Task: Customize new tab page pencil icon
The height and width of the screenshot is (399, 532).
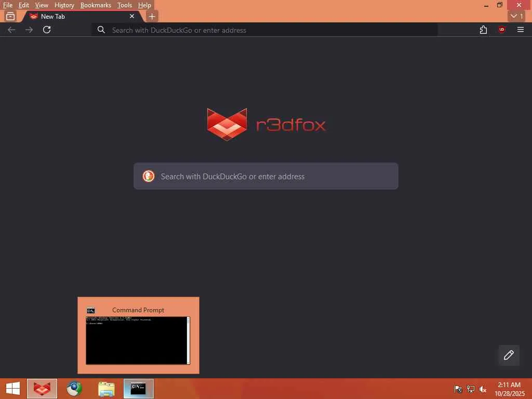Action: point(509,355)
